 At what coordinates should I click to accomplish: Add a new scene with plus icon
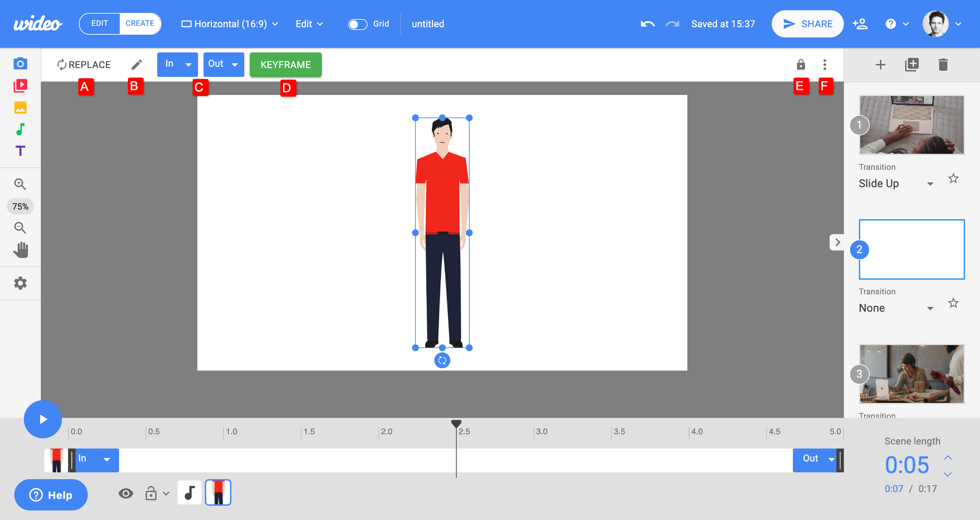pos(880,65)
